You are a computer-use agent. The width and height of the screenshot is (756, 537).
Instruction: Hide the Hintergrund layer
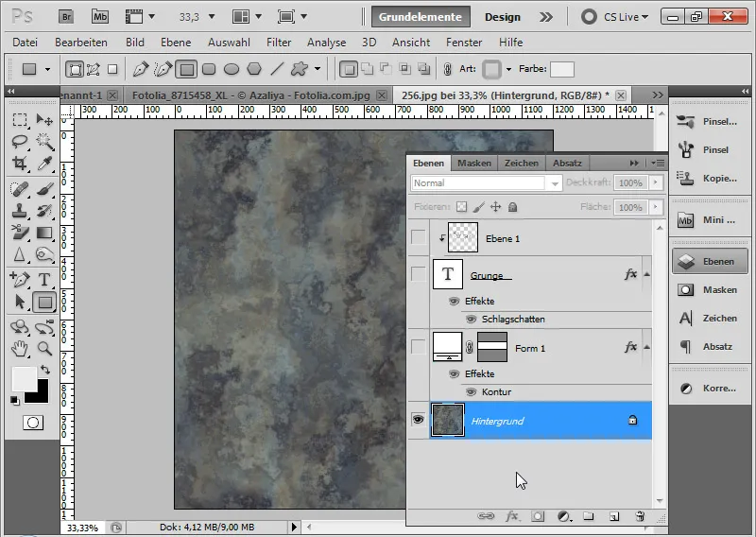point(418,420)
